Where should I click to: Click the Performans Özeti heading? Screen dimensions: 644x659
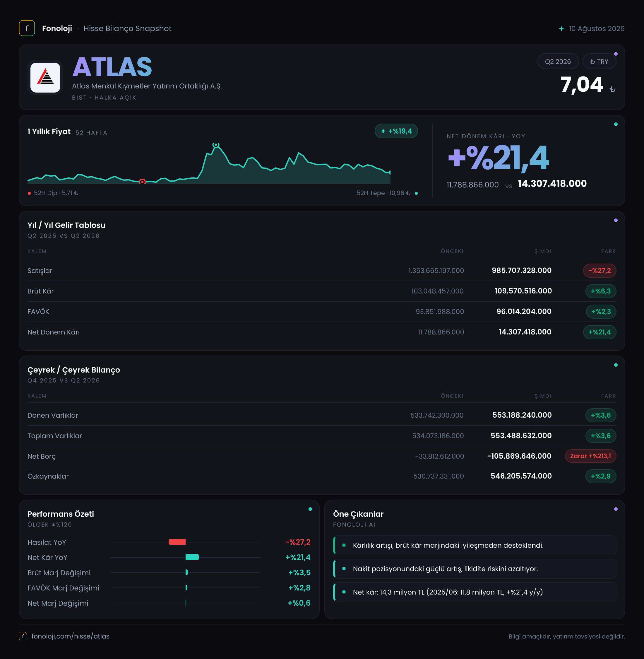click(x=61, y=514)
